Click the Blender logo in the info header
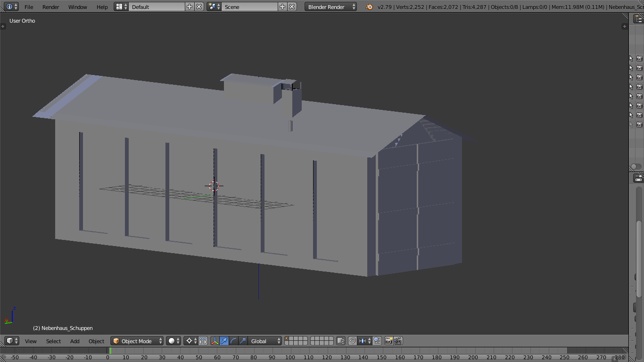The image size is (644, 362). click(x=369, y=7)
